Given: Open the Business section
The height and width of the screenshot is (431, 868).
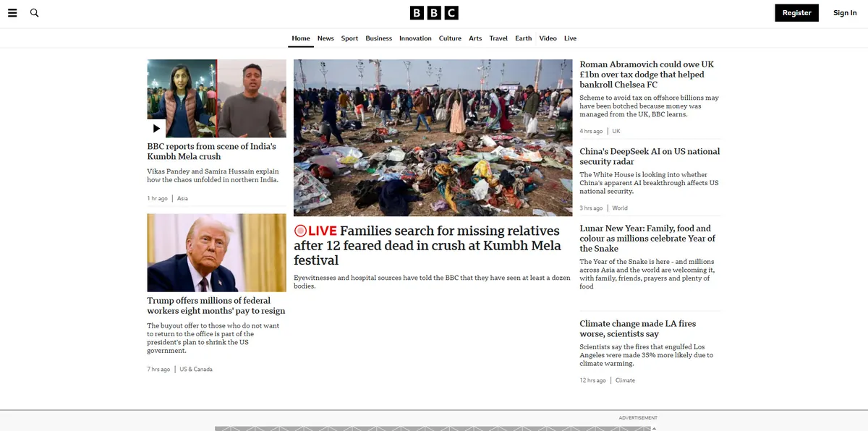Looking at the screenshot, I should (x=378, y=38).
